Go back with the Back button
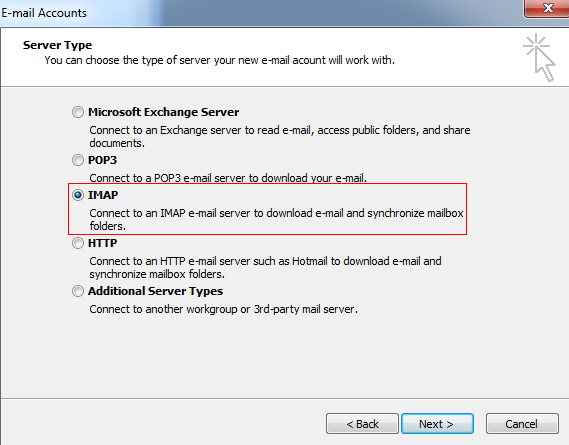 (362, 424)
